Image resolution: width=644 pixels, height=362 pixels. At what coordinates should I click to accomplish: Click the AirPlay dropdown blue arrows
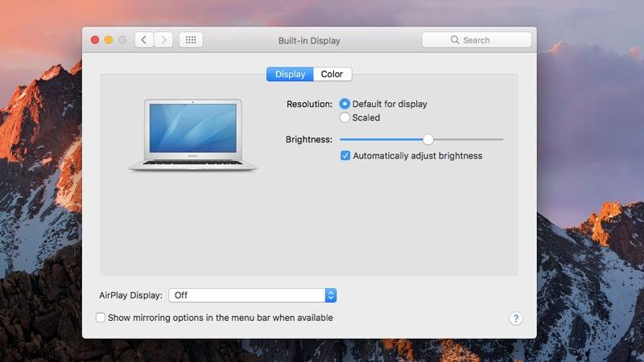pyautogui.click(x=331, y=295)
